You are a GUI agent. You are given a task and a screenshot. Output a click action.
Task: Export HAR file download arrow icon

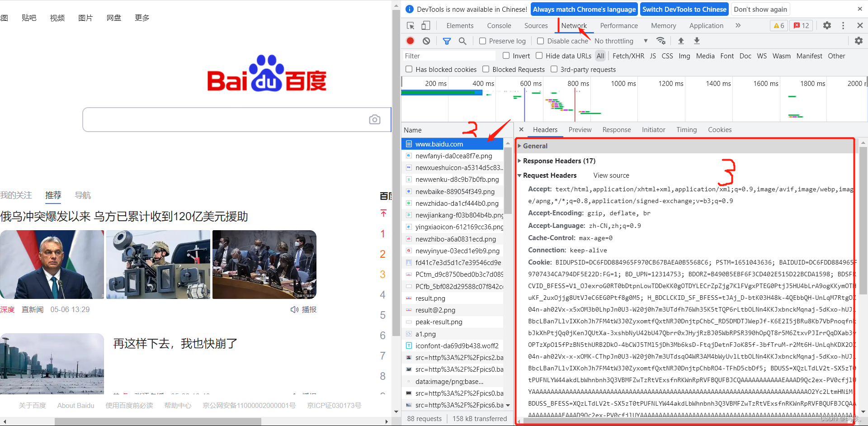coord(697,41)
